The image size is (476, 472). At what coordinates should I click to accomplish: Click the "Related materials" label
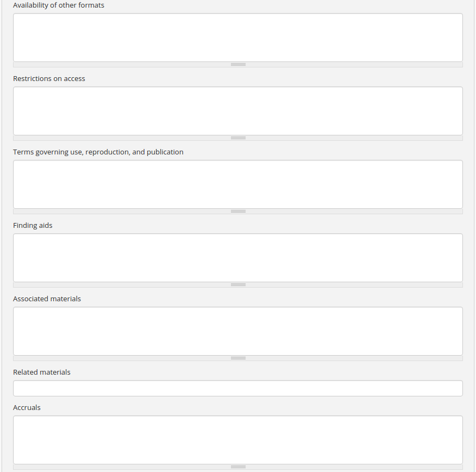[x=42, y=372]
